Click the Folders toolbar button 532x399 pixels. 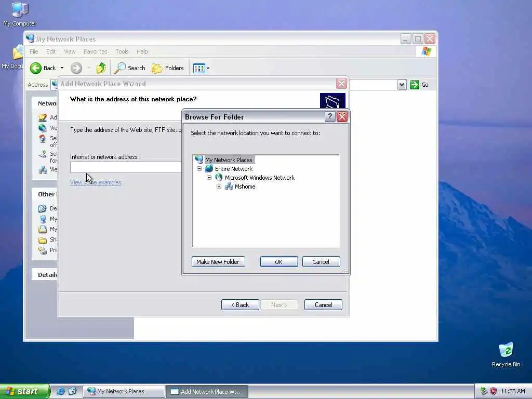168,68
